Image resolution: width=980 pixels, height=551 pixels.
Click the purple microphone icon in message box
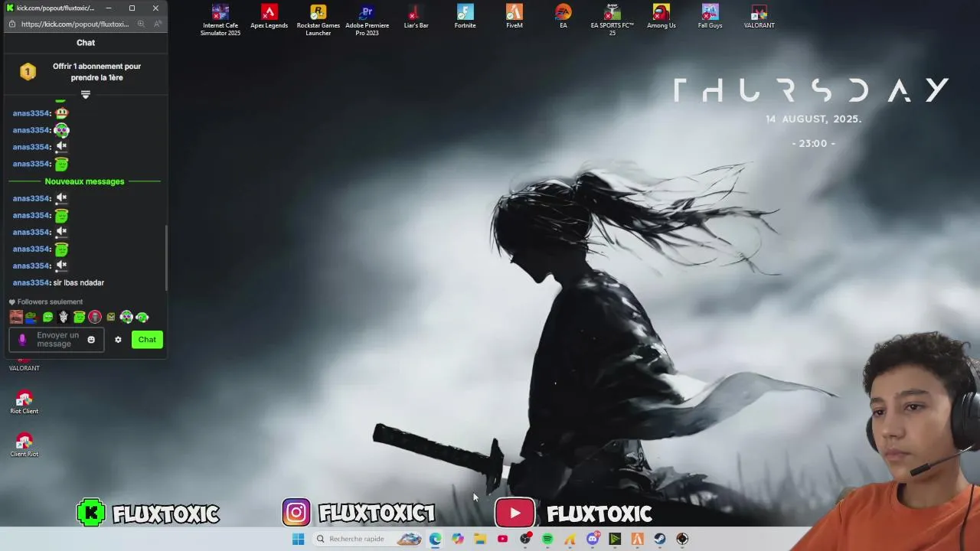[22, 340]
